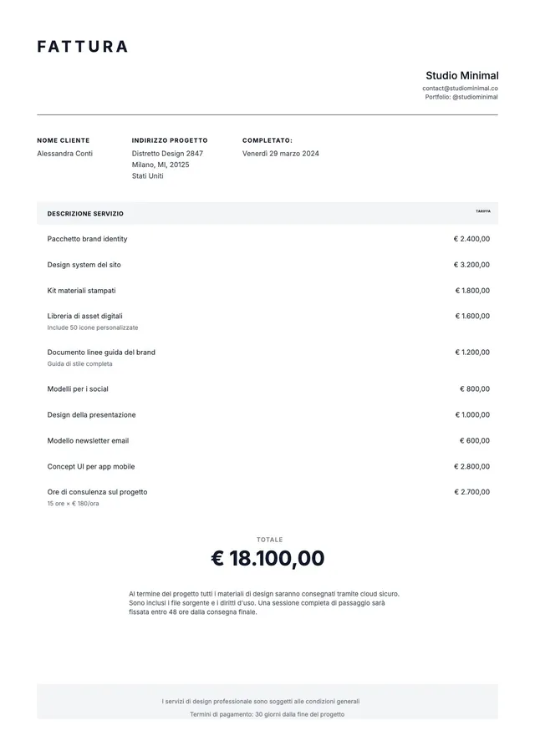Click the Libreria di asset digitali item
The width and height of the screenshot is (535, 756).
[x=85, y=317]
